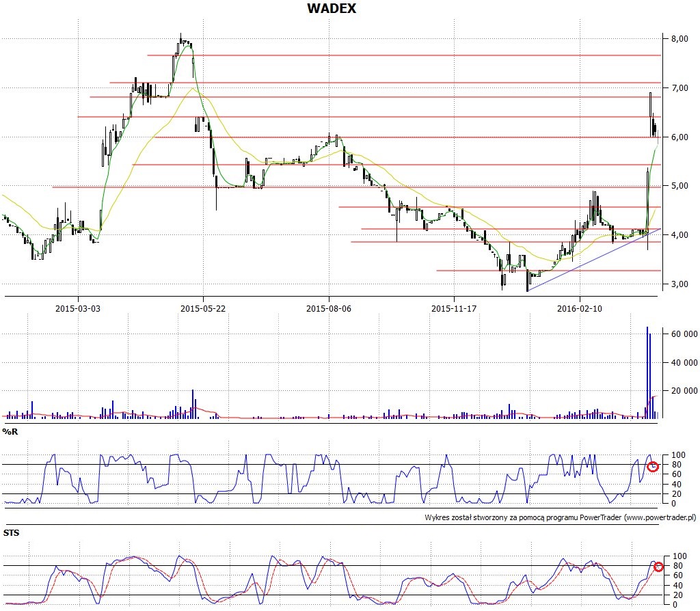Click the tallest volume bar near 60 000

point(647,372)
